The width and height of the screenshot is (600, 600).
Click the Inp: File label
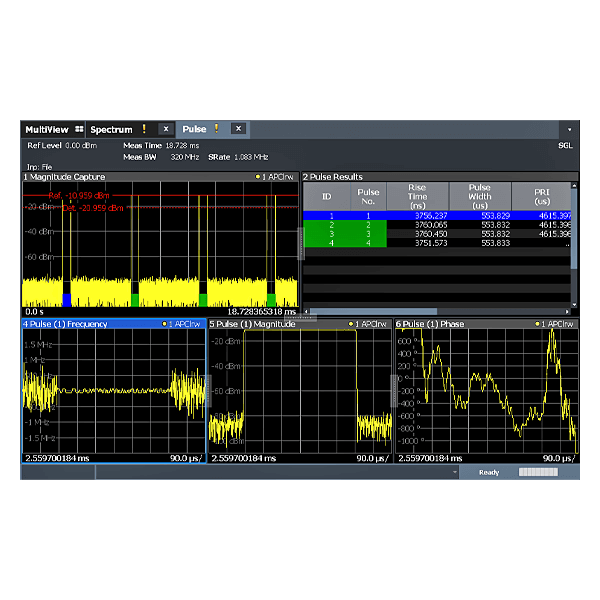coord(39,167)
